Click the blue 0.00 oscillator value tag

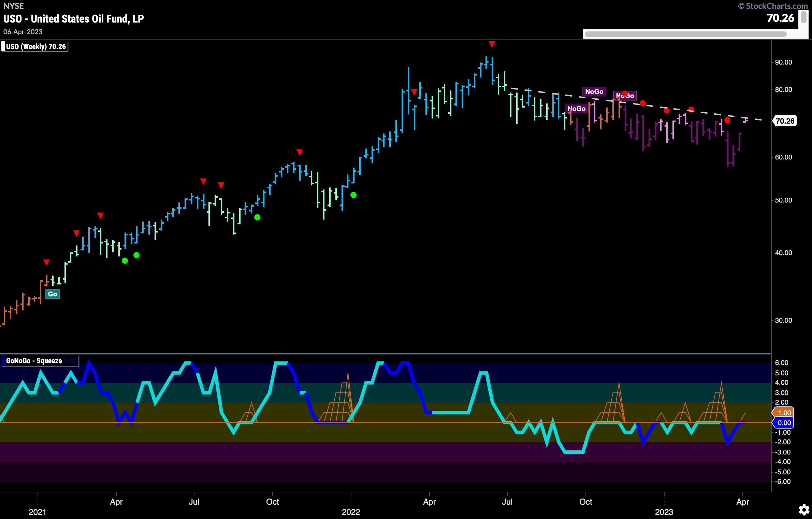(784, 423)
